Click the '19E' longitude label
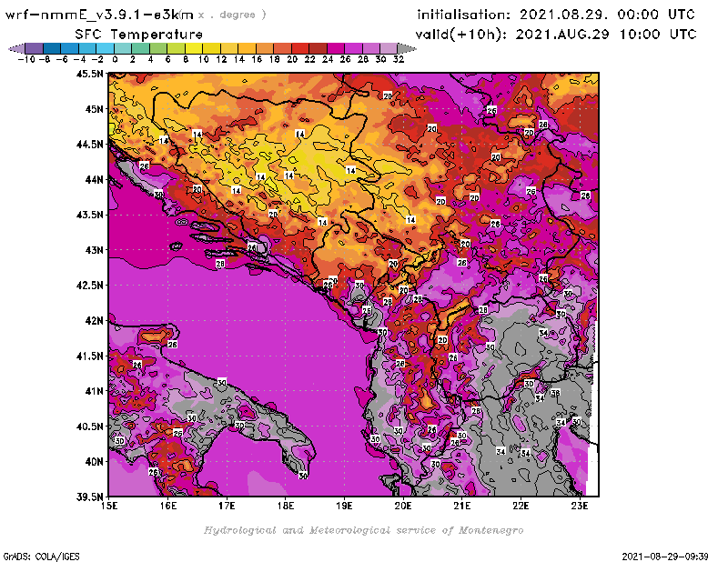 345,506
